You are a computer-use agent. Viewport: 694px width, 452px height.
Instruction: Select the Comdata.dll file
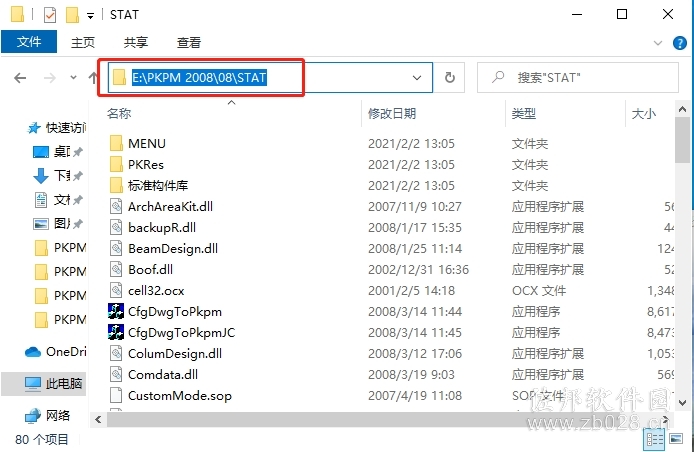pyautogui.click(x=163, y=375)
